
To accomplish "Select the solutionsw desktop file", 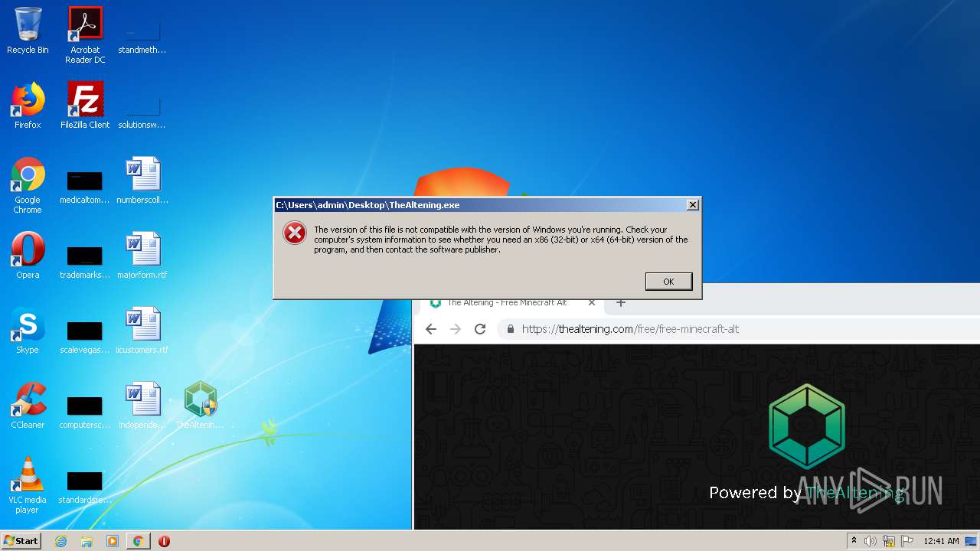I will pyautogui.click(x=142, y=113).
